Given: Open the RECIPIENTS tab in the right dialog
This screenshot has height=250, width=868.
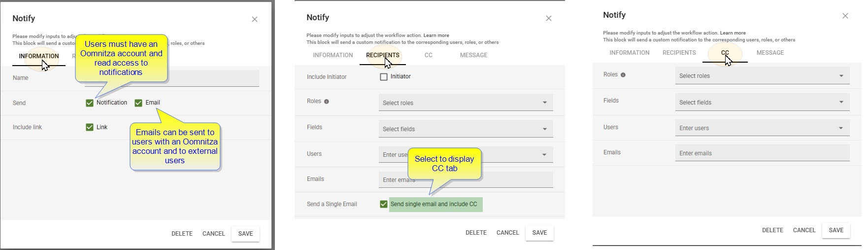Looking at the screenshot, I should 679,53.
